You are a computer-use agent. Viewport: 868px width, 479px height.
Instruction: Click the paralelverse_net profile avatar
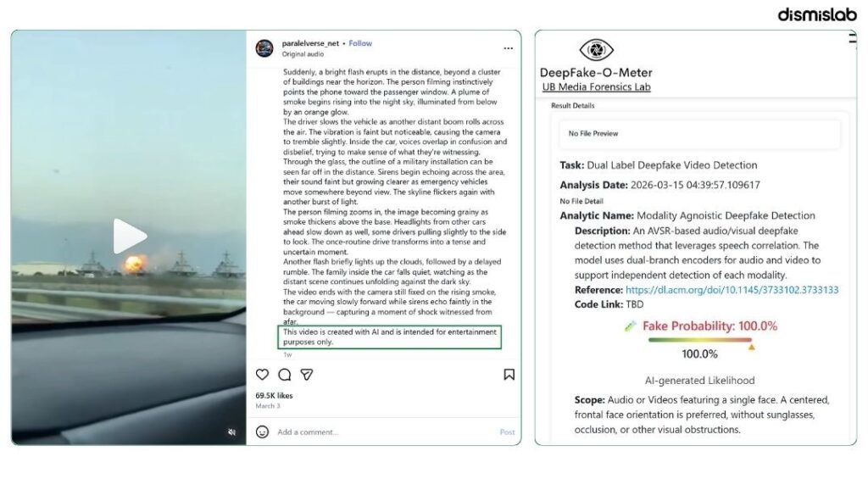point(264,48)
